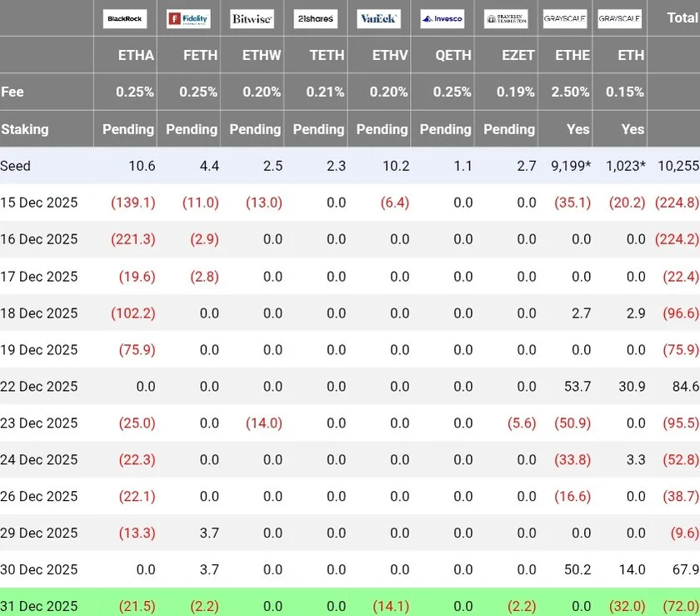Click the FETH ticker header
This screenshot has height=616, width=700.
200,55
